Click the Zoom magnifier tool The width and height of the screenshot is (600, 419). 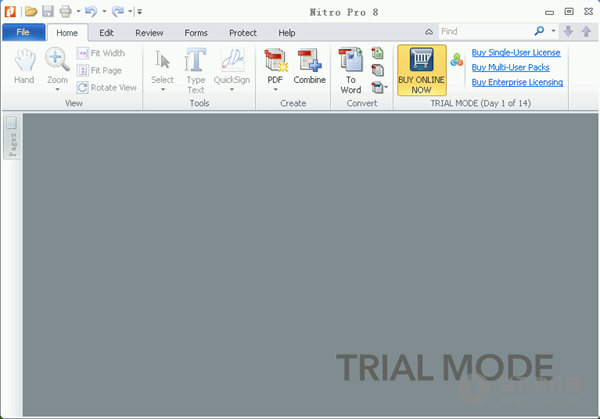tap(57, 66)
